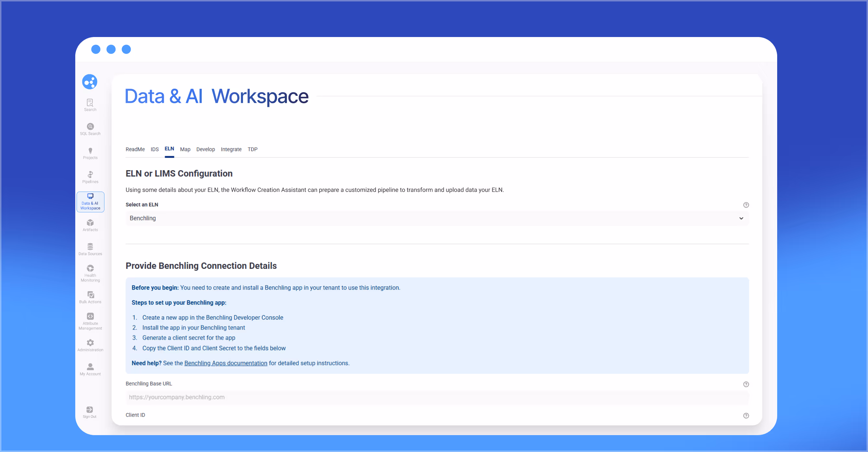Click Sign Out in the sidebar
The width and height of the screenshot is (868, 452).
click(x=90, y=412)
